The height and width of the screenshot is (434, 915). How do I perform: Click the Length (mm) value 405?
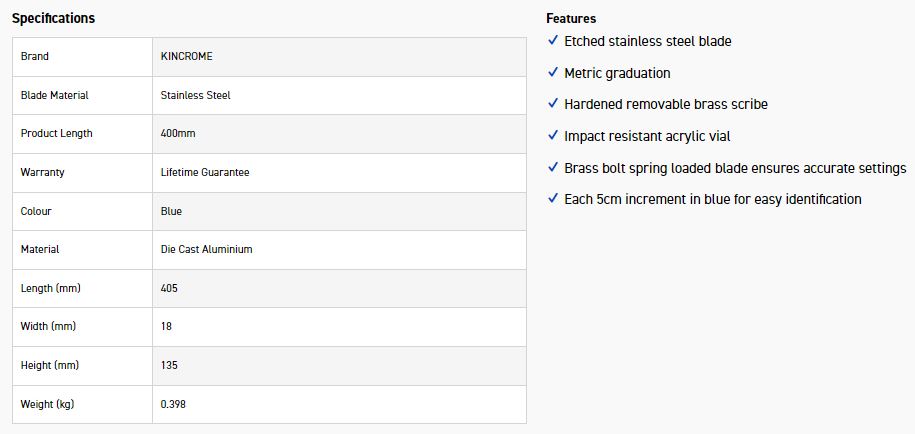(169, 289)
